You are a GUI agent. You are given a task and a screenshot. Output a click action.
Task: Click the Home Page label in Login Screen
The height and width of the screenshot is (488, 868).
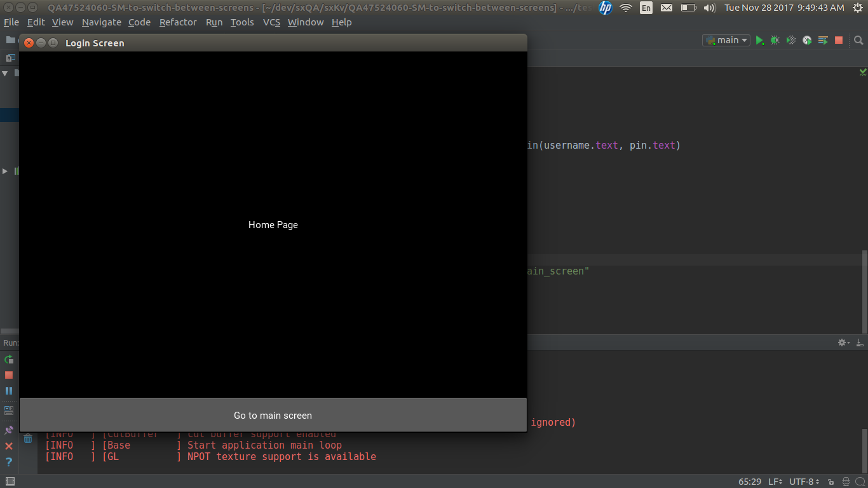click(273, 225)
